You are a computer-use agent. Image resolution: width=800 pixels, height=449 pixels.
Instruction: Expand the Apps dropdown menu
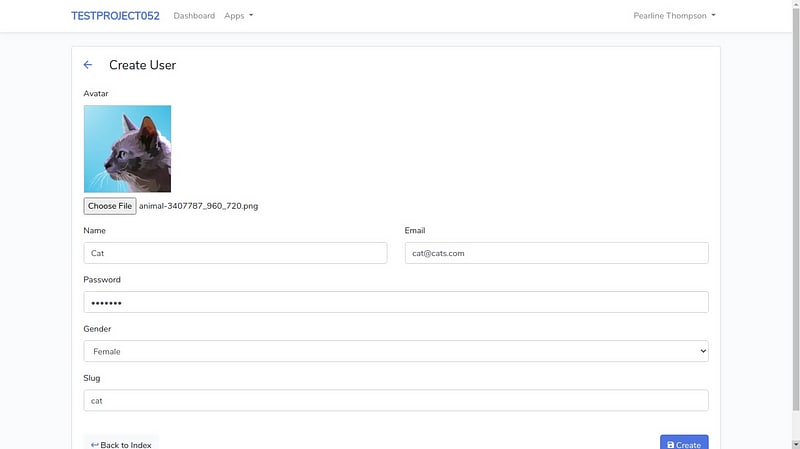[x=238, y=16]
